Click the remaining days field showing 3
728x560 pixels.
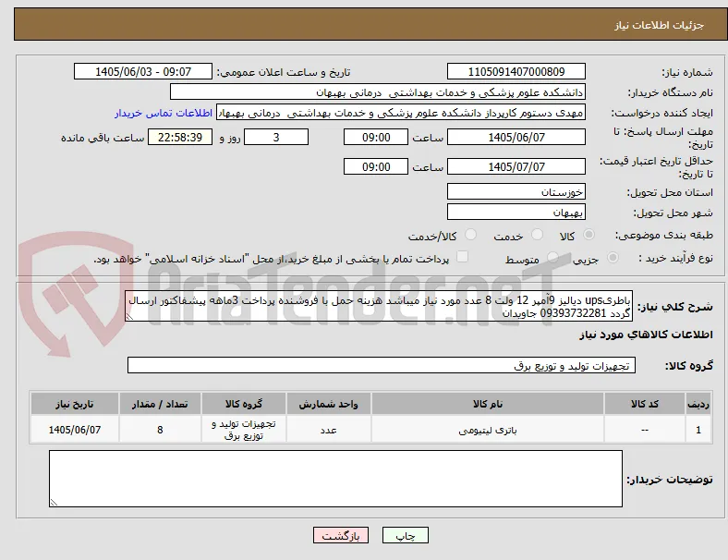click(x=276, y=137)
